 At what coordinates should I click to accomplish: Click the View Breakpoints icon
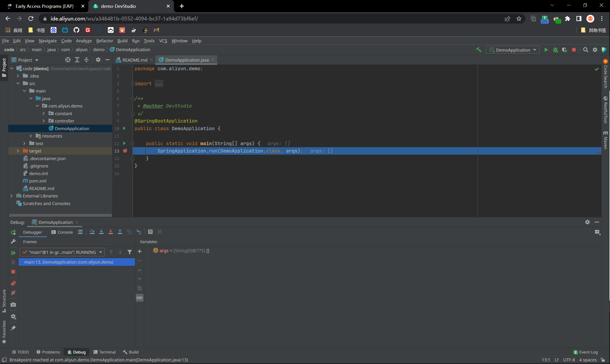click(13, 283)
